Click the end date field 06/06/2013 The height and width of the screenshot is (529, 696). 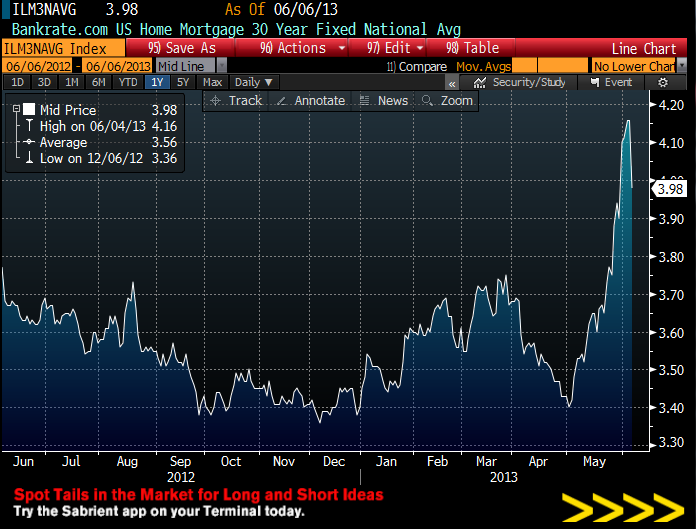coord(117,66)
